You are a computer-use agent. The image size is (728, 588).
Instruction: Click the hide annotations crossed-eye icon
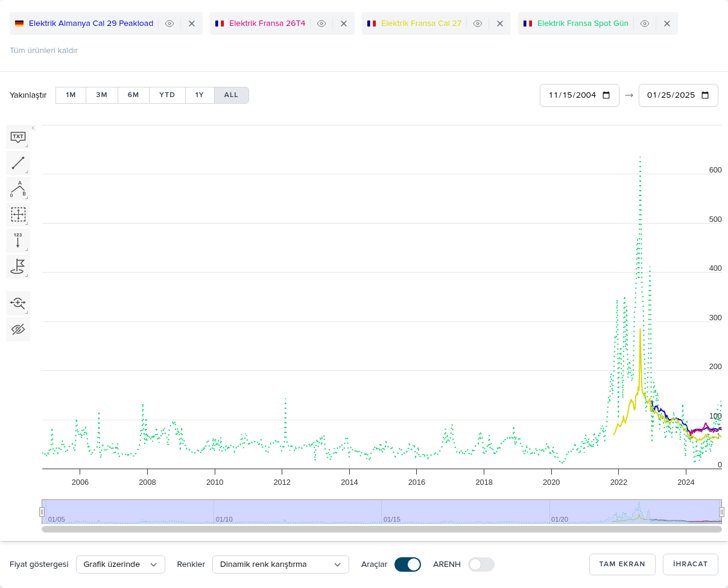(18, 329)
